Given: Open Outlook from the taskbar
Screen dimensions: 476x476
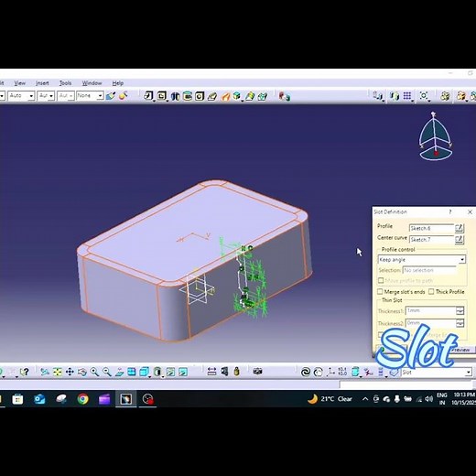Looking at the screenshot, I should (x=39, y=399).
